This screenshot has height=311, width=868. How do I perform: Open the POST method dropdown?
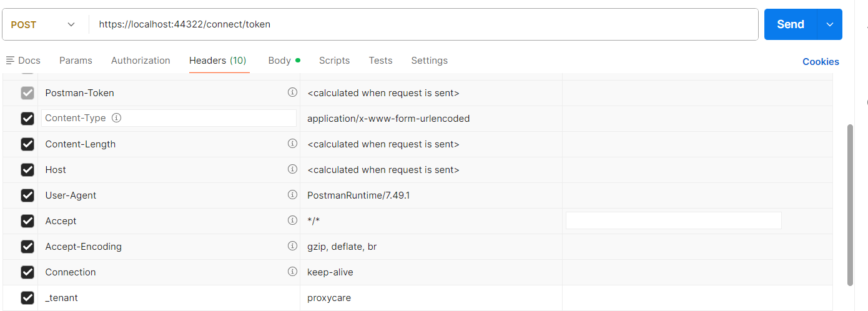tap(44, 24)
